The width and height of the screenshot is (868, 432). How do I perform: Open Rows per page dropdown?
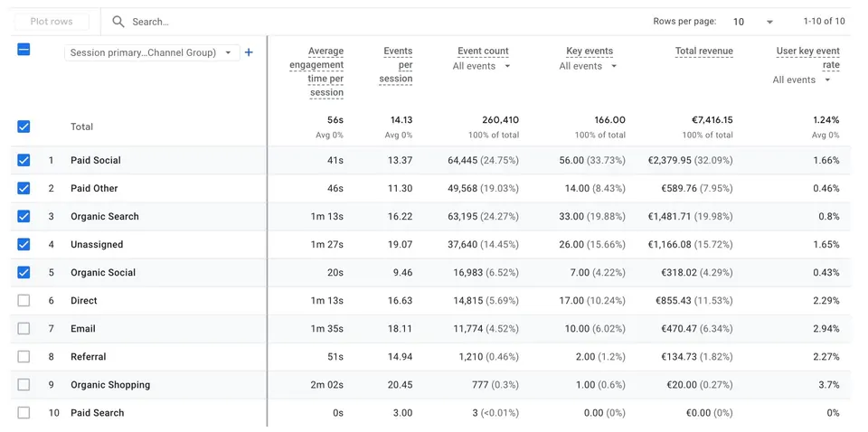pyautogui.click(x=753, y=22)
